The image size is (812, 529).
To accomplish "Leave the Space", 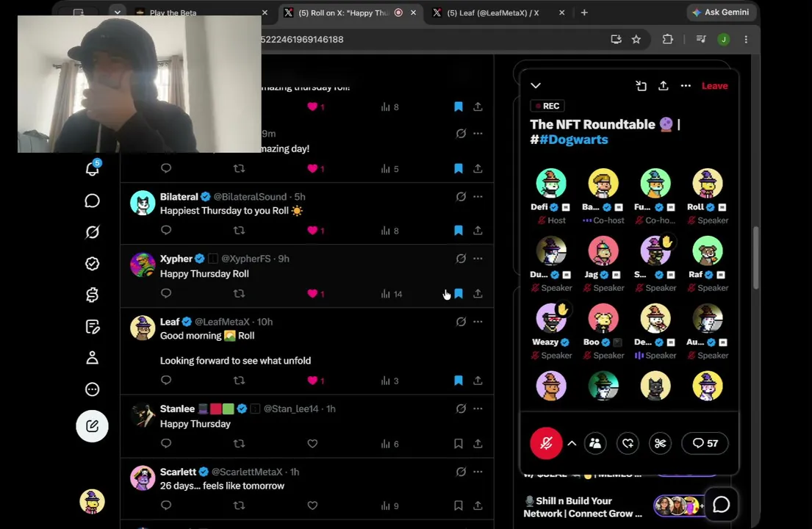I will tap(715, 86).
